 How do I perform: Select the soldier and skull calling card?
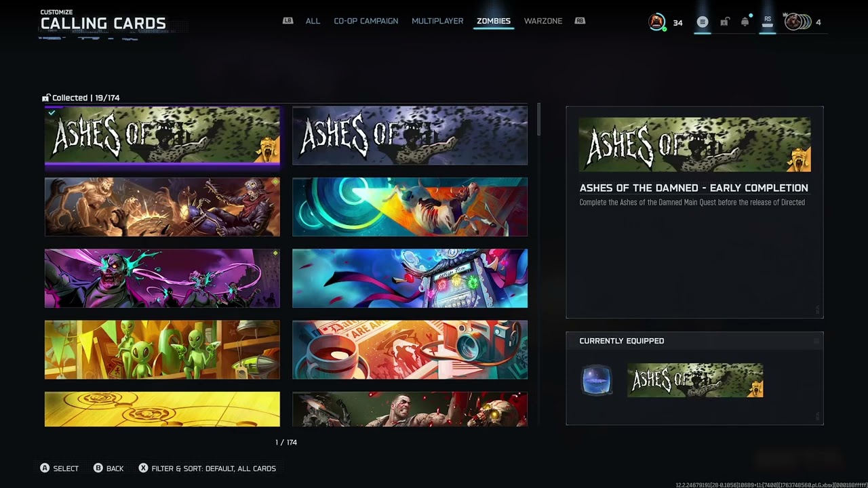[x=410, y=409]
